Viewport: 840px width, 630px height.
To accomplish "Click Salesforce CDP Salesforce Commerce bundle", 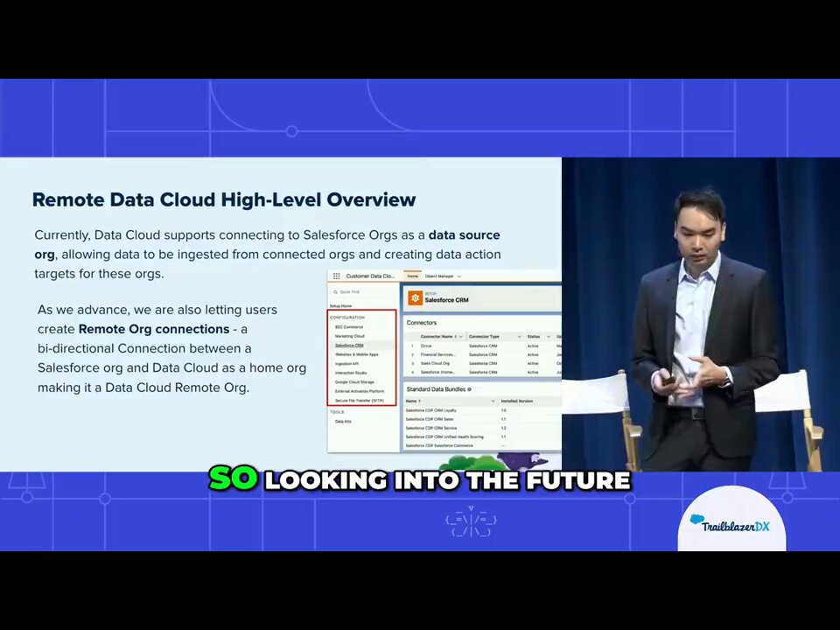I will [x=439, y=445].
